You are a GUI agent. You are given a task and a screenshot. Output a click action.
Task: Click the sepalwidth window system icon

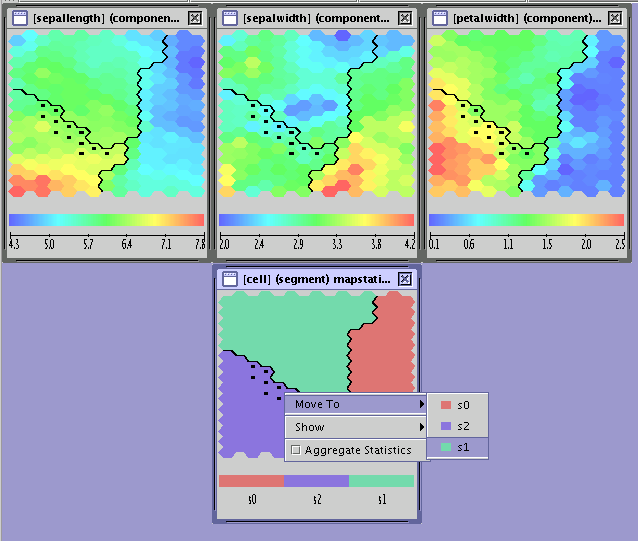(x=230, y=17)
